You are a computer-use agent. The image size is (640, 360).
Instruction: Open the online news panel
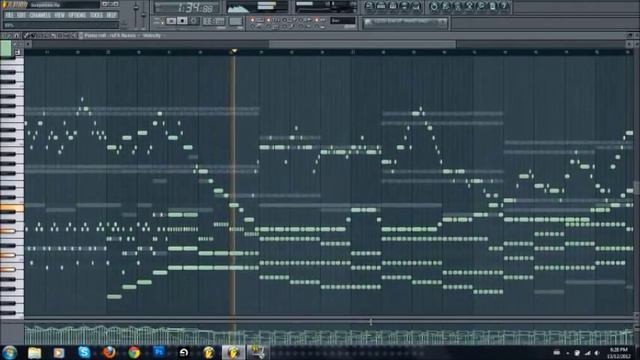(x=405, y=22)
